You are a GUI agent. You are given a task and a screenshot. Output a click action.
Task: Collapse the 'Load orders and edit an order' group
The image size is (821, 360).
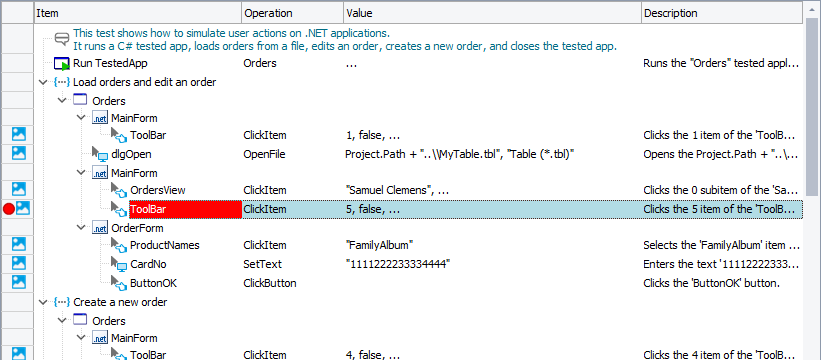[x=43, y=82]
